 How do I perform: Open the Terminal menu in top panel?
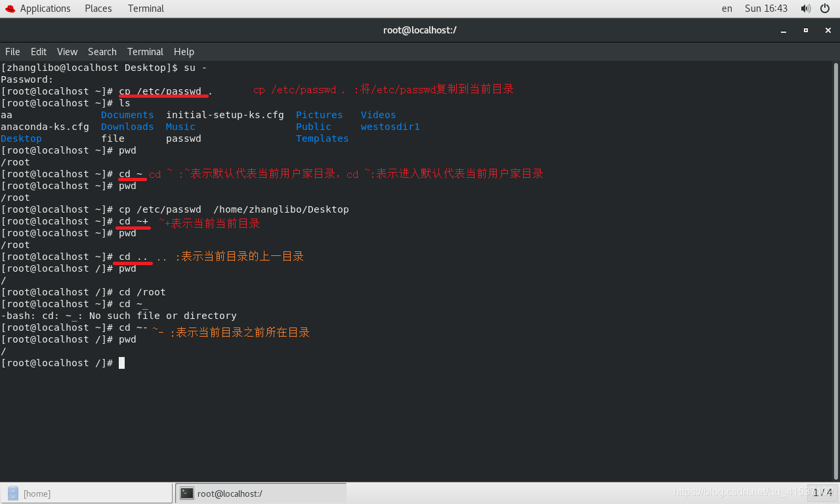pyautogui.click(x=146, y=9)
